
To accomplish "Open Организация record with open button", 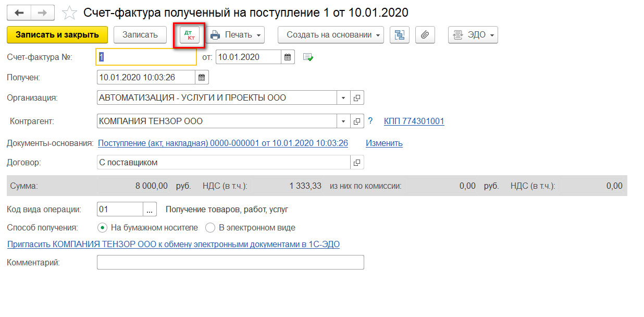I will point(357,97).
